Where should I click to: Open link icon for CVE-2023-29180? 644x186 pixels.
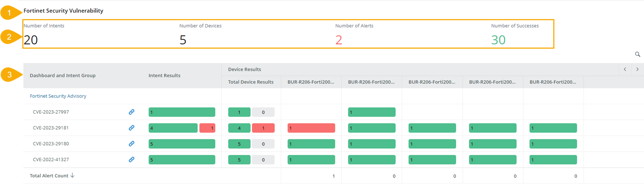pos(132,144)
